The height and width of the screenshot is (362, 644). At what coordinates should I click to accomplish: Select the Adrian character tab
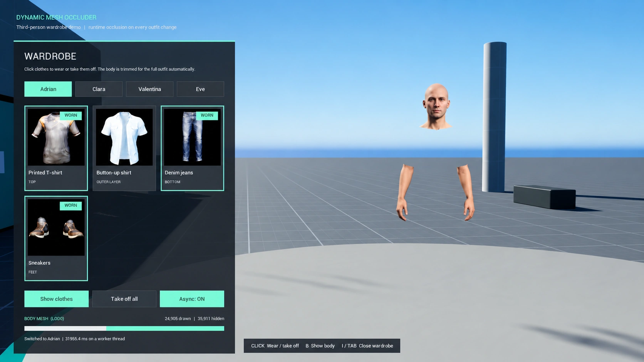[x=48, y=89]
